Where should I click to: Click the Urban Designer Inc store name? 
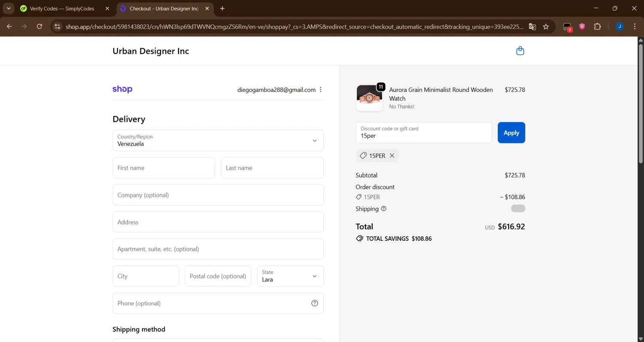[x=151, y=51]
